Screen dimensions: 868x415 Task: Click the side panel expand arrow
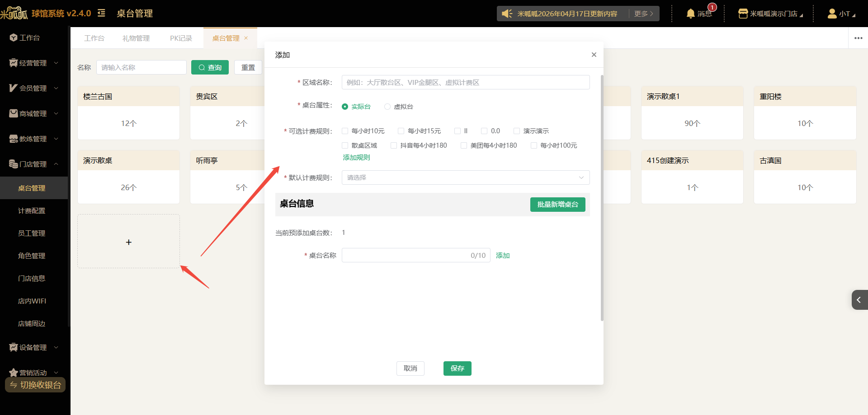[x=859, y=300]
